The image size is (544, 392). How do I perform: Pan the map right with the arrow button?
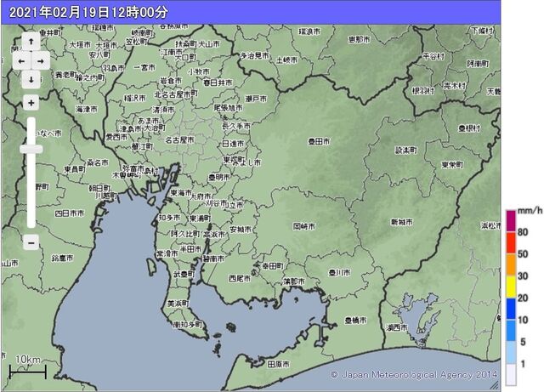pyautogui.click(x=41, y=61)
